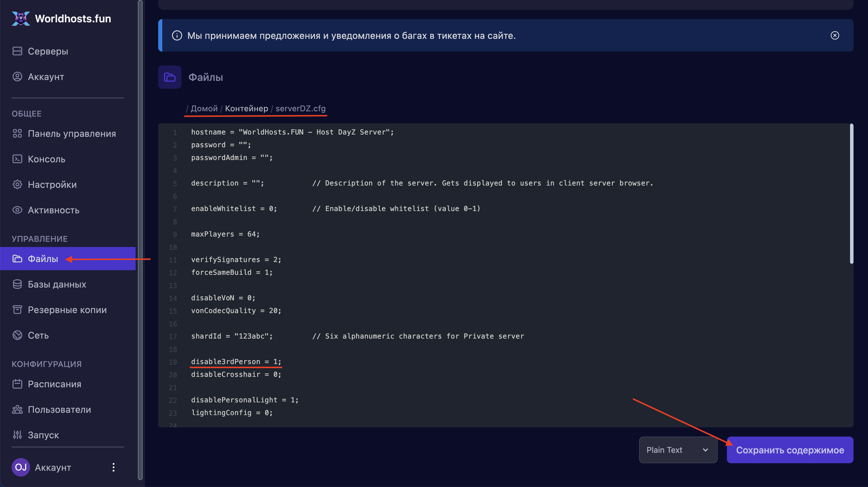The image size is (868, 487).
Task: Go to Панель управления menu item
Action: click(x=72, y=134)
